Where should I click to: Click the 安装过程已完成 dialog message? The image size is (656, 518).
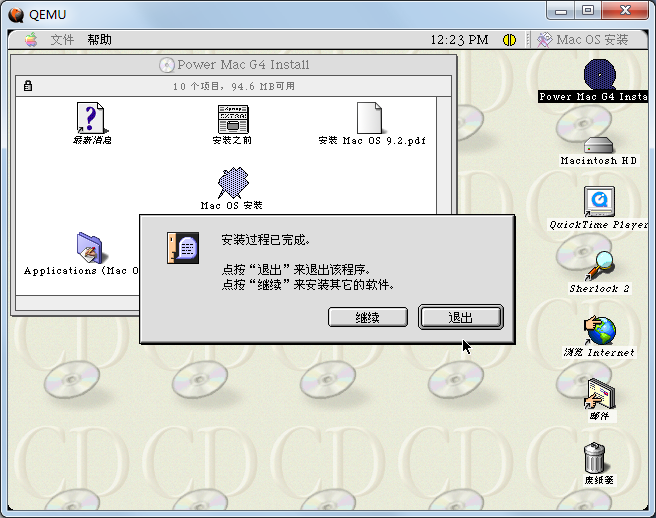266,240
